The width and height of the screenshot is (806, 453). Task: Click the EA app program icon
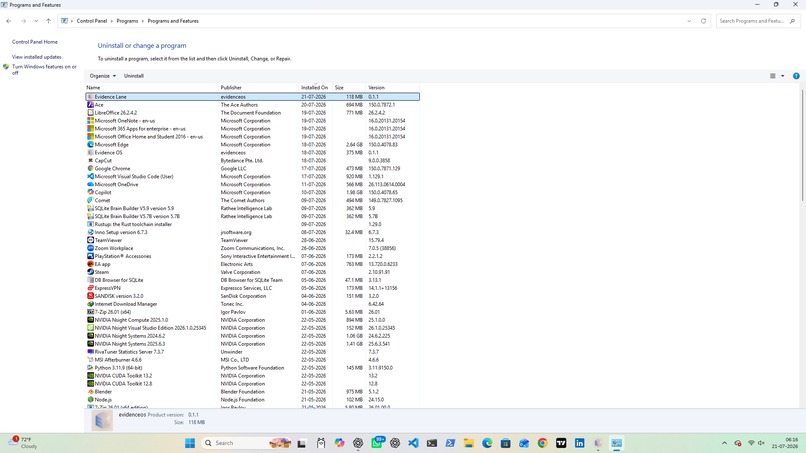click(x=90, y=264)
